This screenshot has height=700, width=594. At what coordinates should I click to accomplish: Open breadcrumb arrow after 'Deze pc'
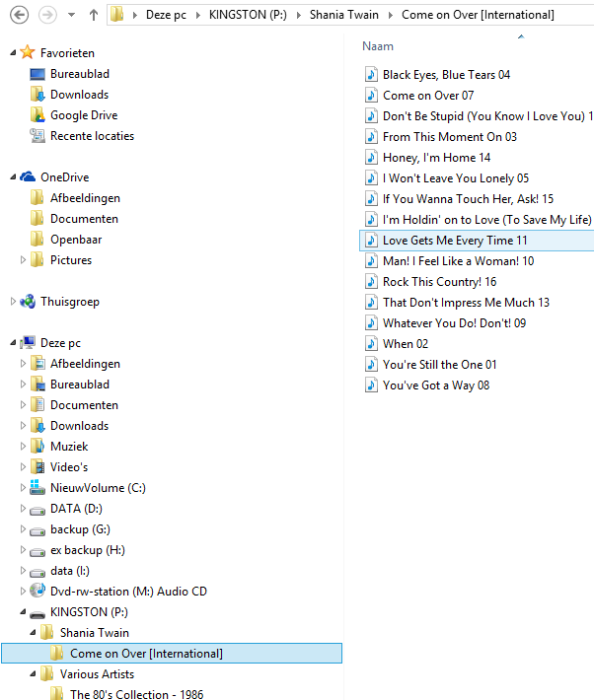(x=197, y=15)
